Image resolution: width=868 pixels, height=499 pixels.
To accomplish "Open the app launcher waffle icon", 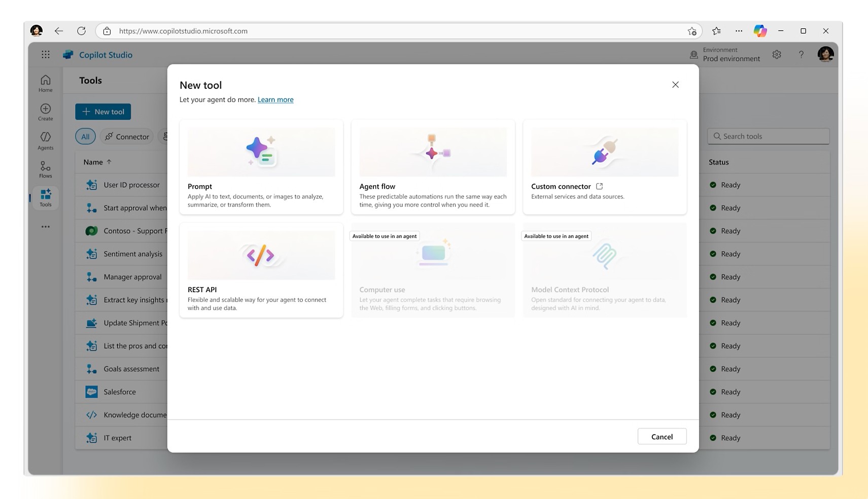I will (x=46, y=55).
